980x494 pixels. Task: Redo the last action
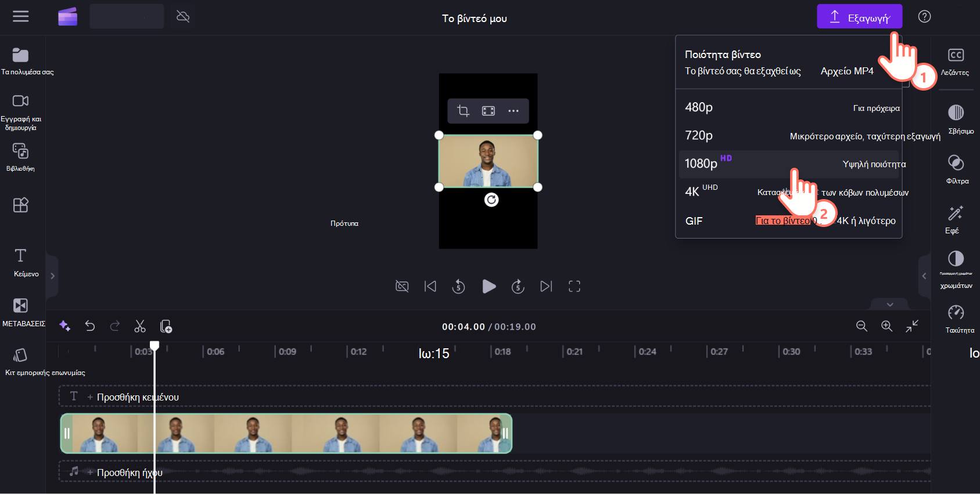pyautogui.click(x=115, y=326)
